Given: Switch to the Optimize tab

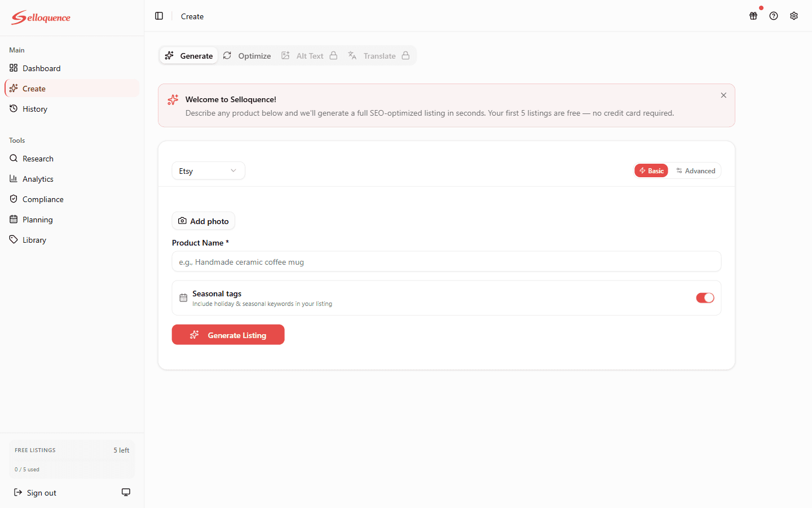Looking at the screenshot, I should tap(247, 56).
